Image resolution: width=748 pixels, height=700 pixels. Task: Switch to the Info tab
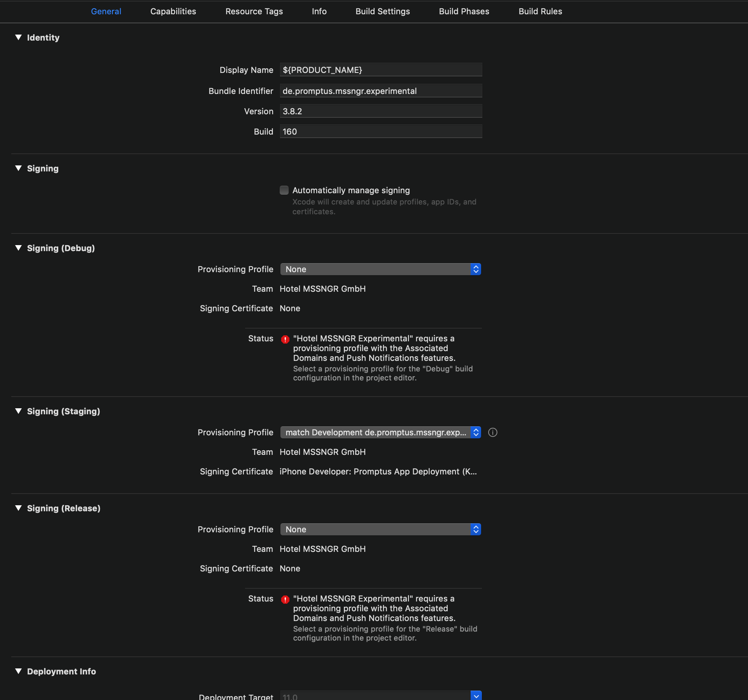click(319, 11)
